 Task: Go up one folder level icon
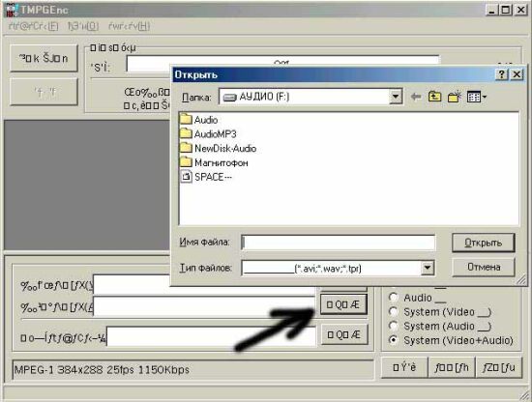click(434, 97)
